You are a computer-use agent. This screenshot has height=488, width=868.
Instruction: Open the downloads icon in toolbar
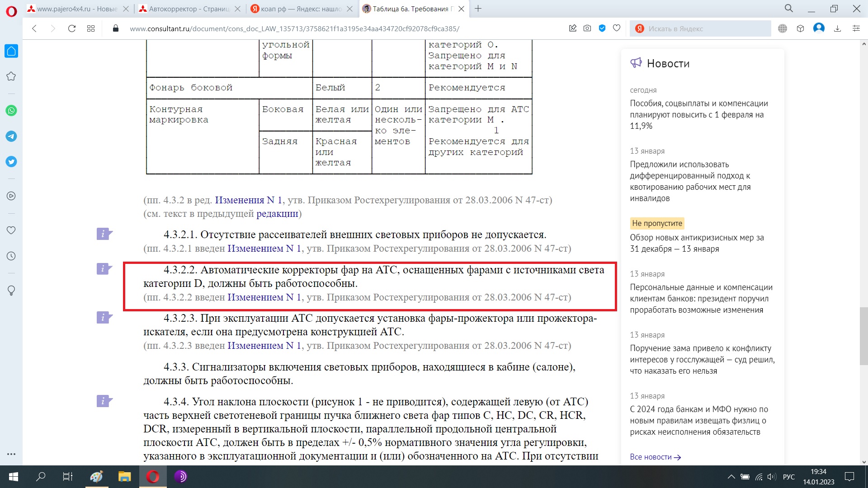[837, 28]
